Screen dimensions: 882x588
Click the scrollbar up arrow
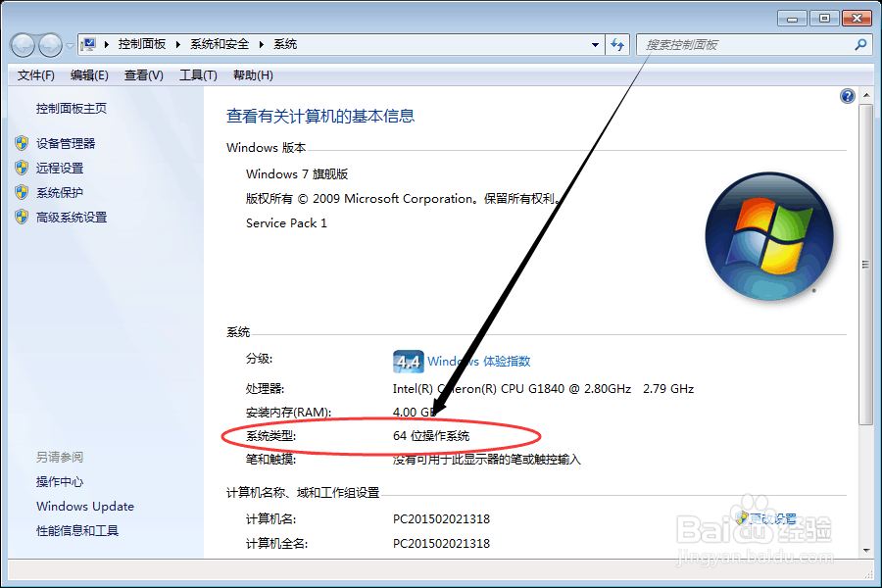click(x=866, y=96)
